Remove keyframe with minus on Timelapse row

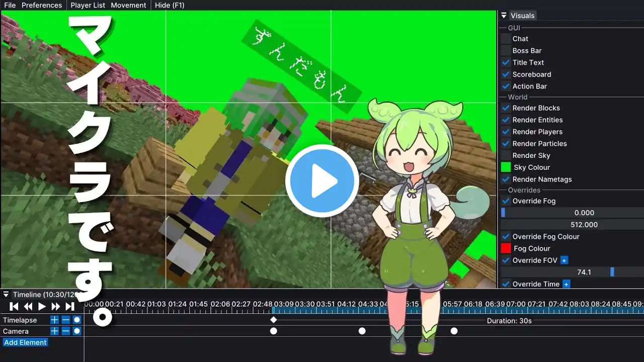tap(66, 320)
